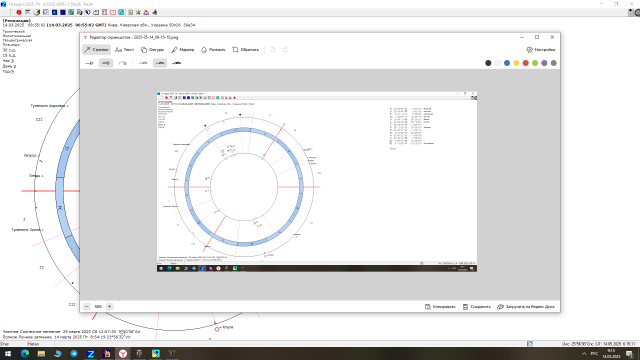Select the Размыть (Blur) tool
The image size is (640, 360).
coord(213,50)
